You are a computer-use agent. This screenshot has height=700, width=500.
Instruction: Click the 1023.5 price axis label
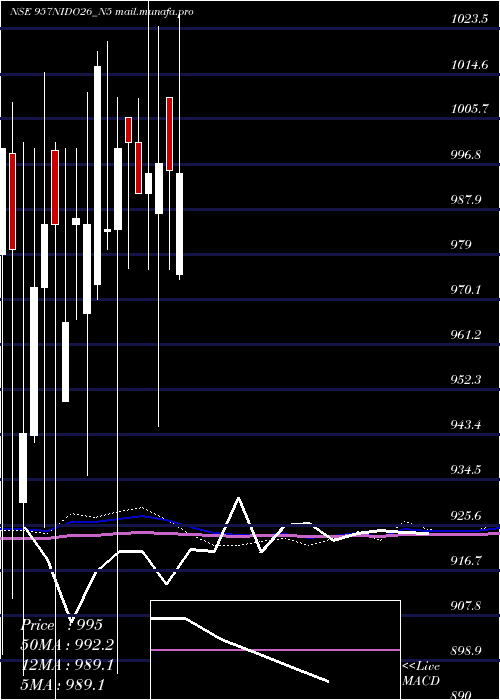click(x=469, y=19)
